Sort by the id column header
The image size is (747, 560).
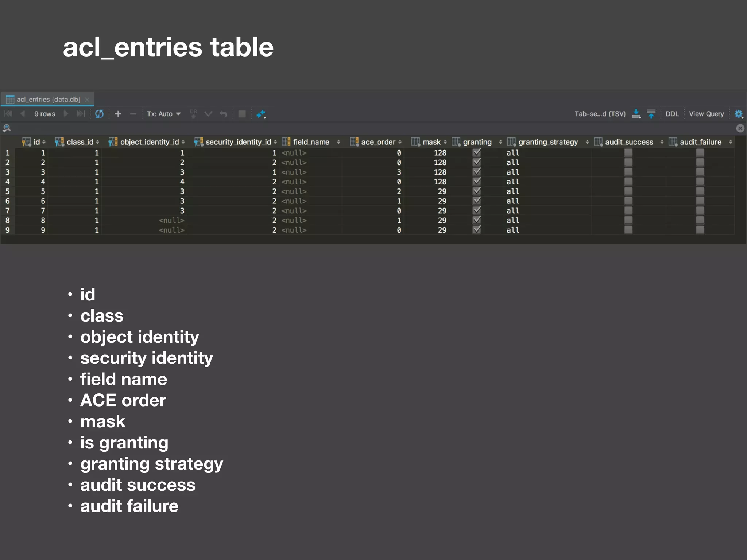coord(34,142)
